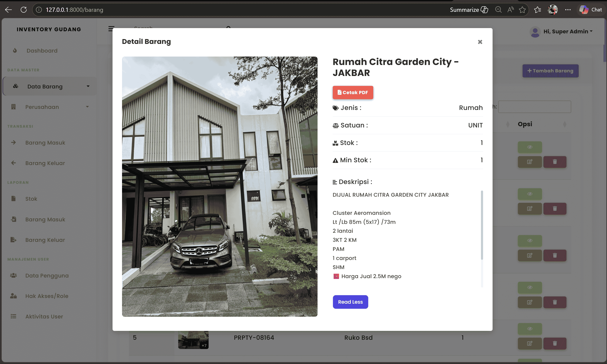Add this page to favorites with the star
Image resolution: width=607 pixels, height=364 pixels.
pos(522,10)
